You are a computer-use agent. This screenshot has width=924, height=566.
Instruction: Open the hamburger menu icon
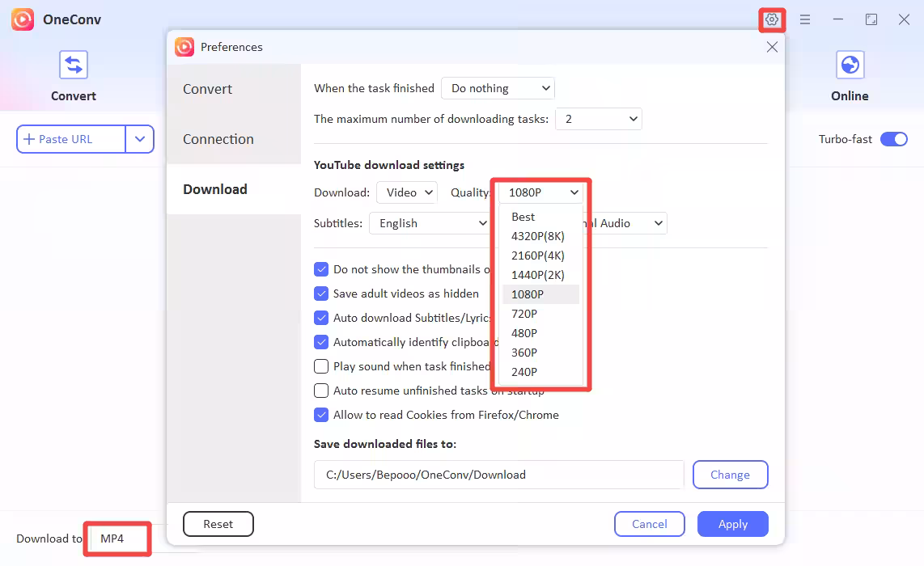coord(805,19)
